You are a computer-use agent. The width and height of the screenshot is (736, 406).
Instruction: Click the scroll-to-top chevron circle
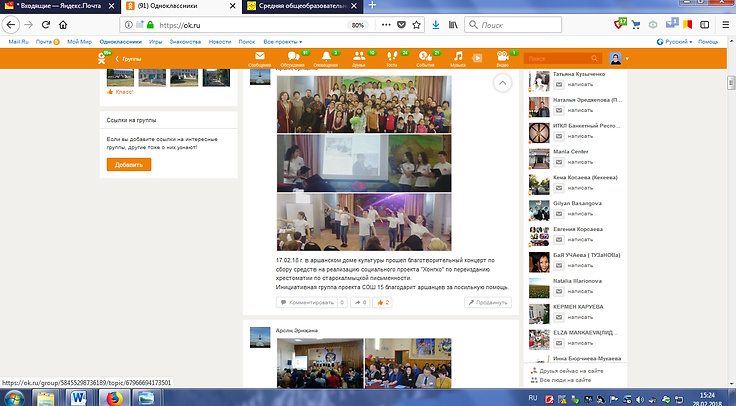[x=502, y=83]
